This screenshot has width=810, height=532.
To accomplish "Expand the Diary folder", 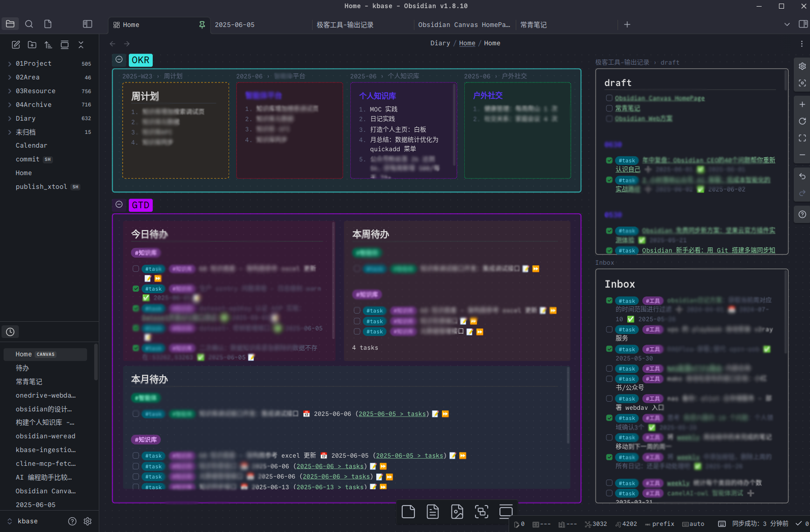I will tap(10, 119).
